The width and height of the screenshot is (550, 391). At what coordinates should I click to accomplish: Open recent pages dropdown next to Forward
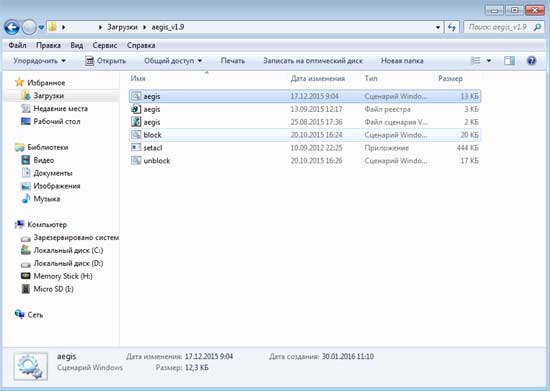click(41, 27)
